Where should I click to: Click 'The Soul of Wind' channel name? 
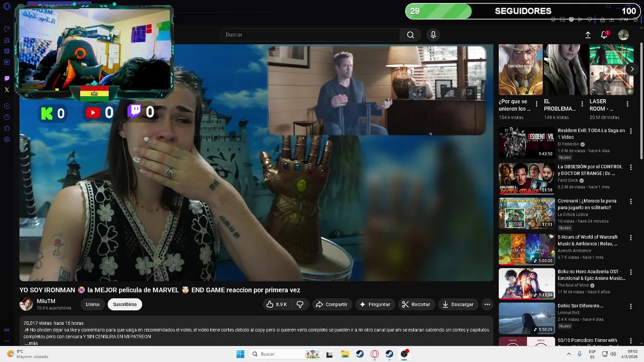pos(573,285)
